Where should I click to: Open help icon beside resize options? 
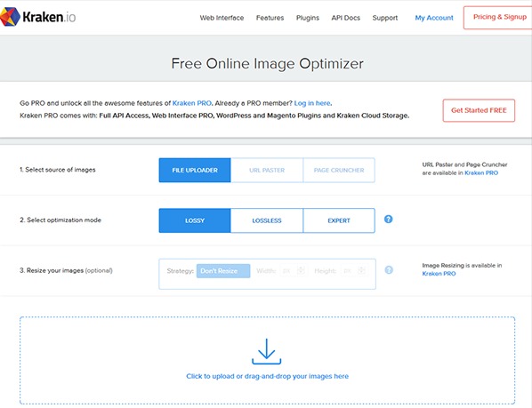389,269
